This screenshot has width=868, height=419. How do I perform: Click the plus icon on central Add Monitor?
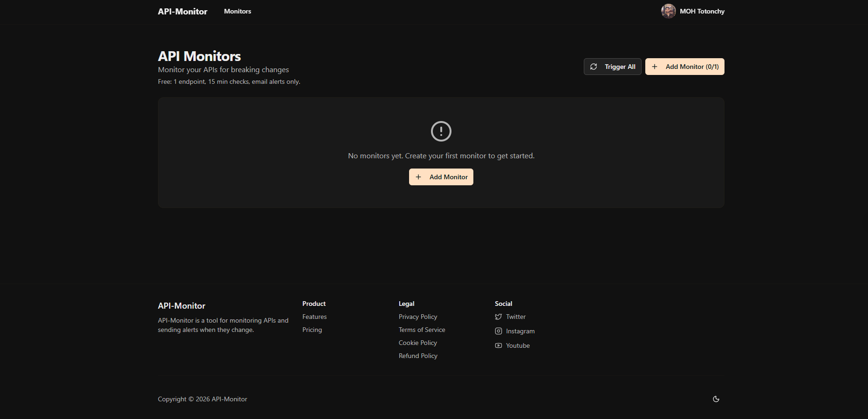click(418, 177)
